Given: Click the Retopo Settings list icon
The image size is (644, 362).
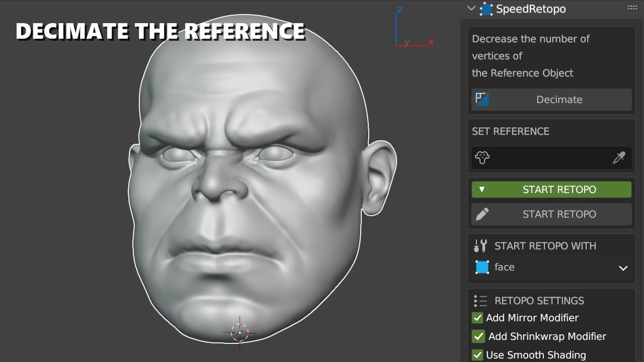Looking at the screenshot, I should pyautogui.click(x=480, y=301).
